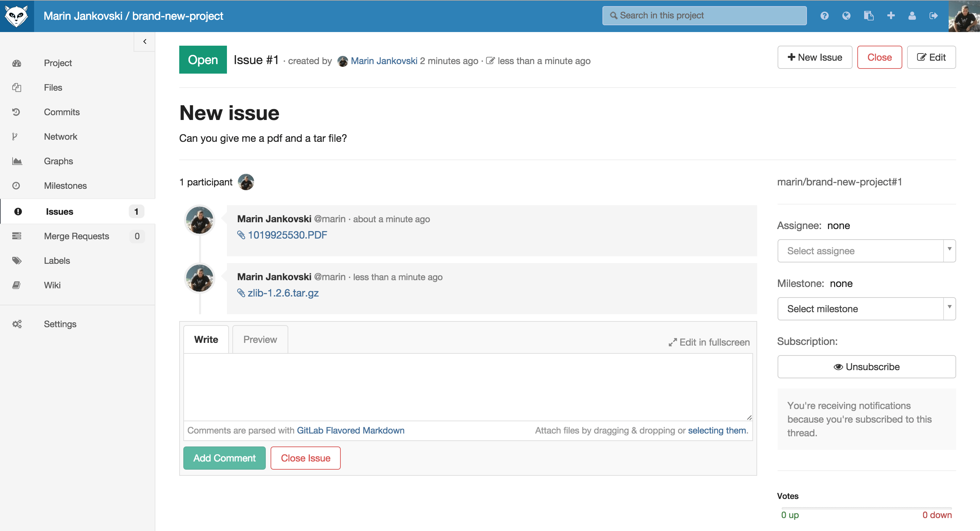Image resolution: width=980 pixels, height=531 pixels.
Task: Click the Close Issue button
Action: point(305,458)
